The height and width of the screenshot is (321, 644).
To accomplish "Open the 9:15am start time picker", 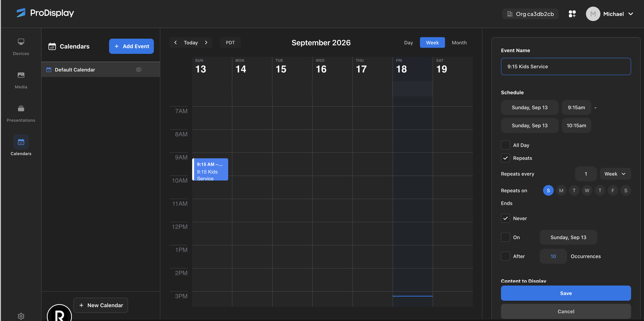I will 576,108.
